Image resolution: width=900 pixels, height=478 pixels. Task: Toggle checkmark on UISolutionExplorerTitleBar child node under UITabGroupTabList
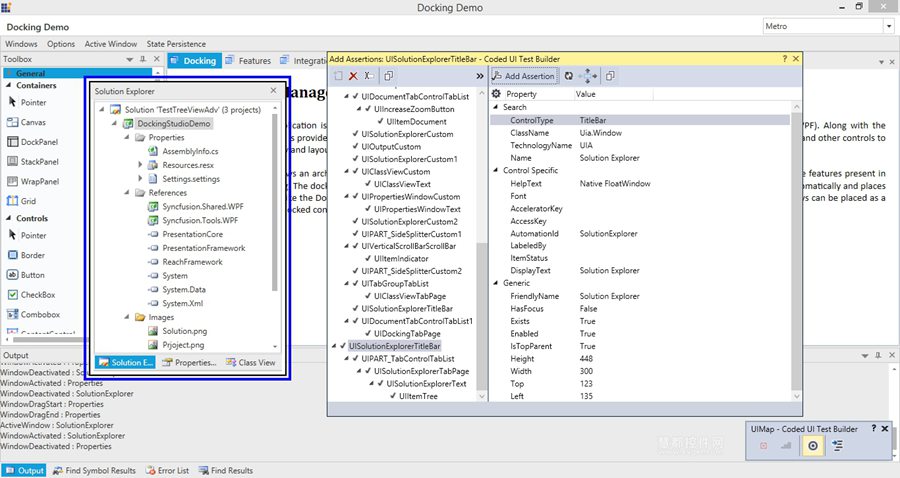356,309
